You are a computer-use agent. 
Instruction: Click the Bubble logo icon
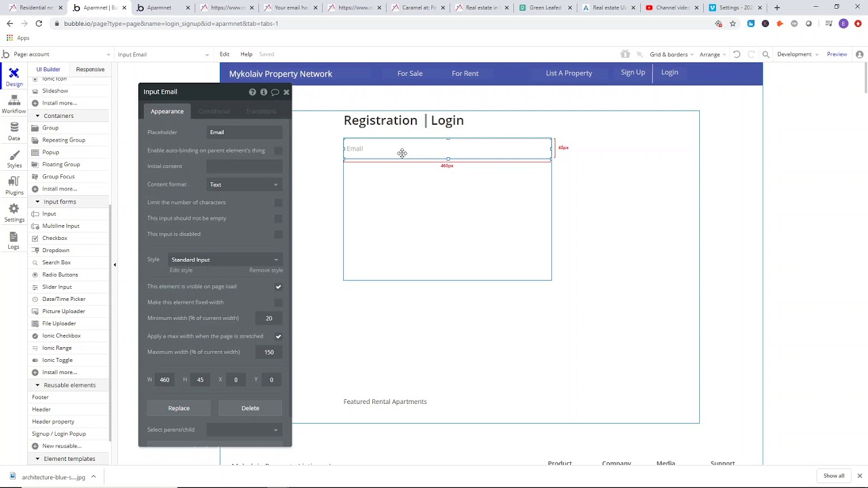[5, 54]
